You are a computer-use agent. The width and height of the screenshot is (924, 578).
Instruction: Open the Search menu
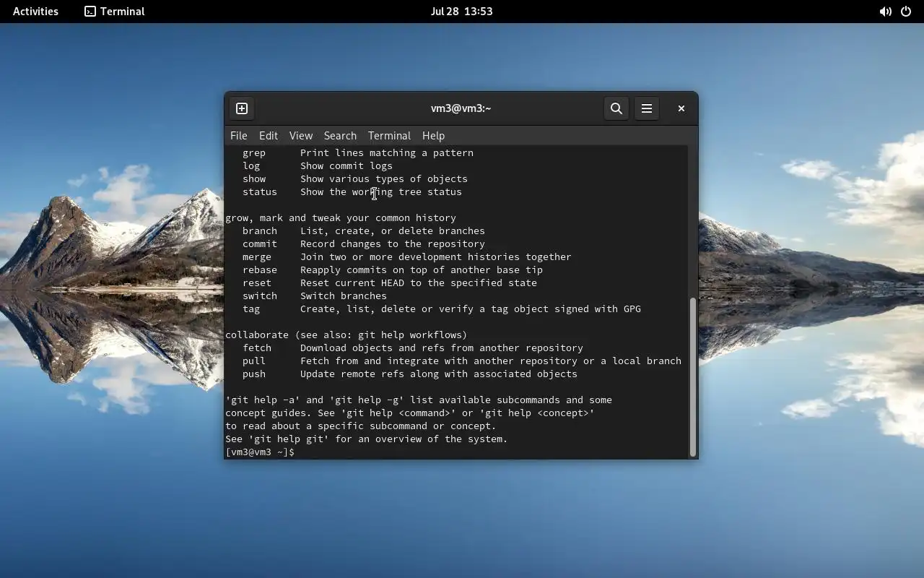(340, 136)
